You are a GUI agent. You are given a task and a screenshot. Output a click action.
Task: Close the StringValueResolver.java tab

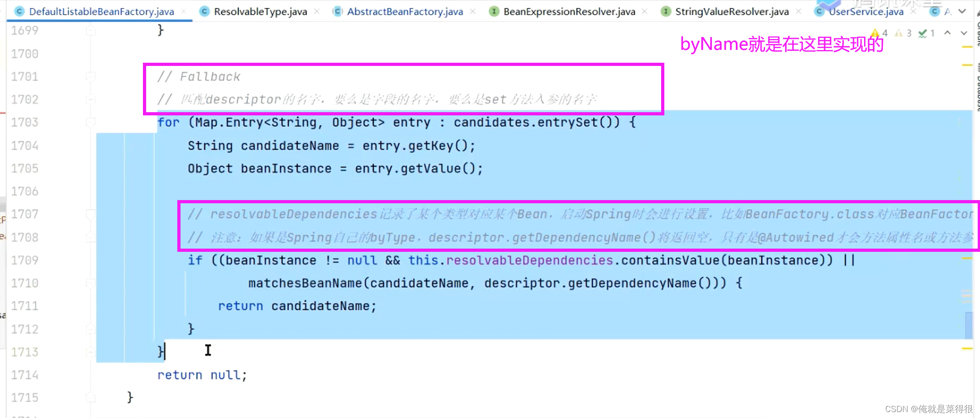(799, 11)
